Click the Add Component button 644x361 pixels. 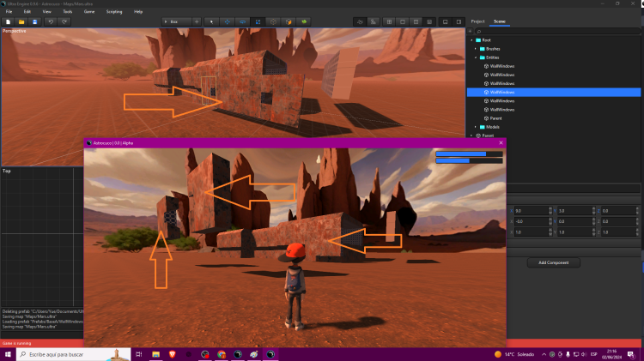(554, 262)
